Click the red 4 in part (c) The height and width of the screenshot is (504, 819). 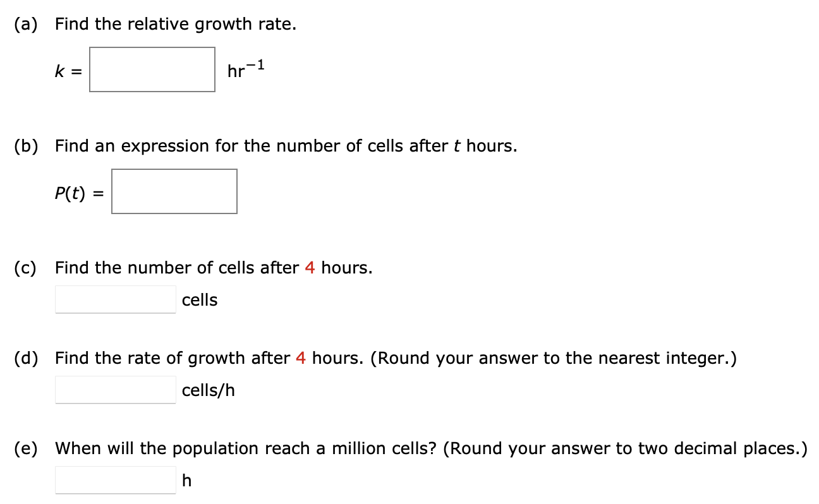coord(310,268)
